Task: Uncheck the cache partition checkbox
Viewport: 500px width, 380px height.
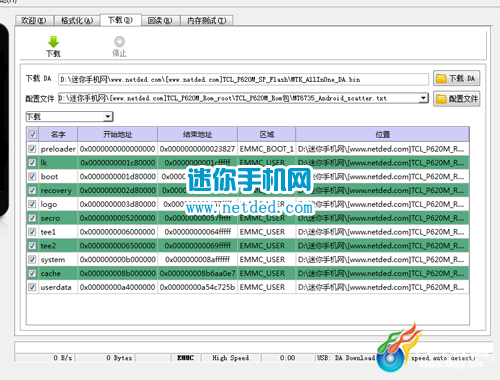Action: [x=32, y=273]
